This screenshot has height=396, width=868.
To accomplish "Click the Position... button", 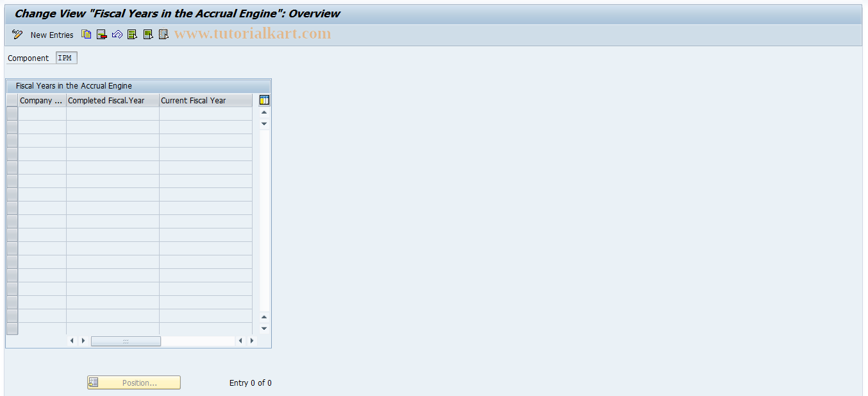I will 134,383.
